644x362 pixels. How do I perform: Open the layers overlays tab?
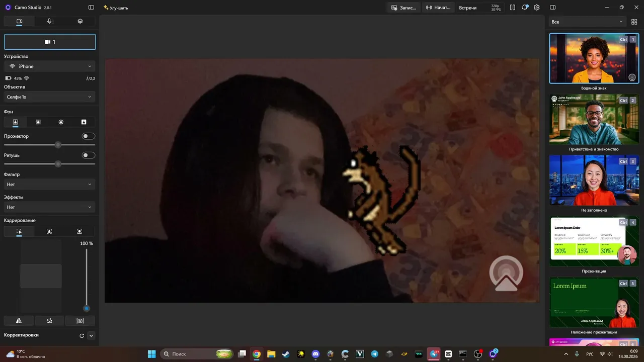tap(80, 21)
